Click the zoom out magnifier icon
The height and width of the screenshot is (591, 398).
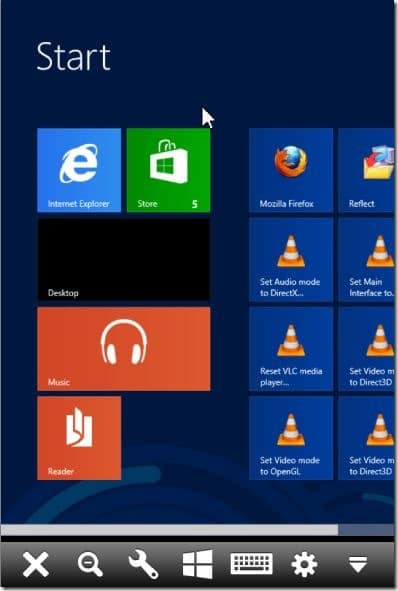(x=90, y=564)
